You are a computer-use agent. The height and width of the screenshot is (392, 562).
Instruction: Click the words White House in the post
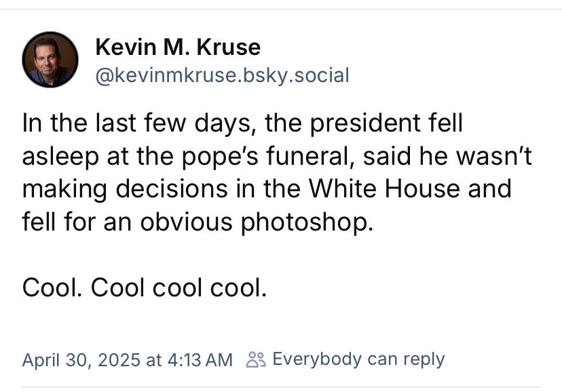384,189
